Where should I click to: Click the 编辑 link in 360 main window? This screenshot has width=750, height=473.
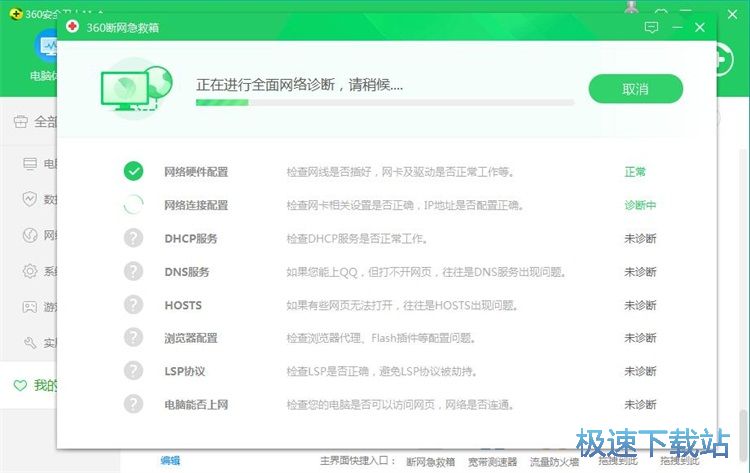(170, 461)
